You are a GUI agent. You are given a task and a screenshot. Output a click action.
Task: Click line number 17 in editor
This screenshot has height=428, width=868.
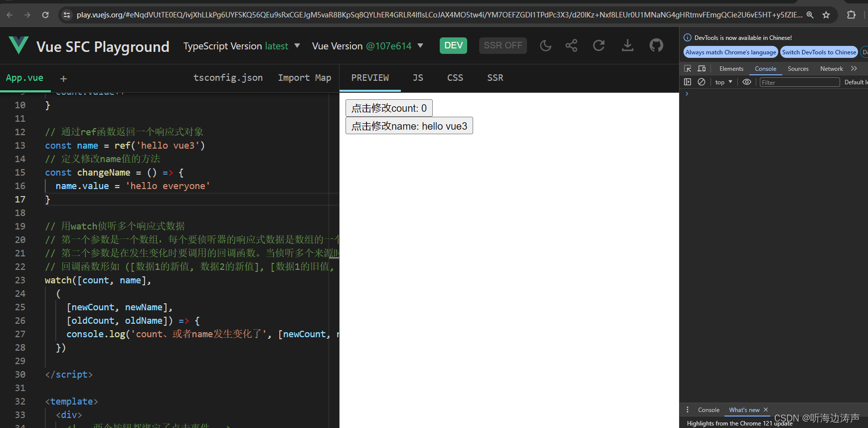20,200
